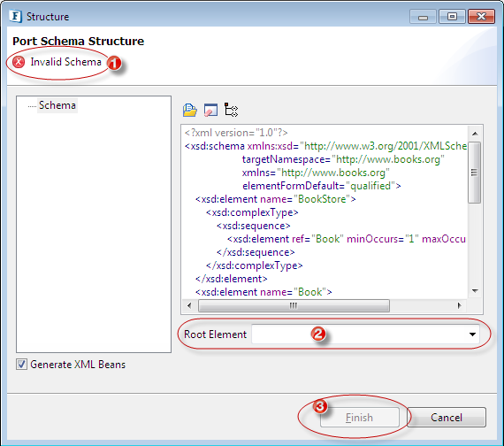Click inside the Root Element combo field
This screenshot has height=446, width=504.
[x=365, y=334]
